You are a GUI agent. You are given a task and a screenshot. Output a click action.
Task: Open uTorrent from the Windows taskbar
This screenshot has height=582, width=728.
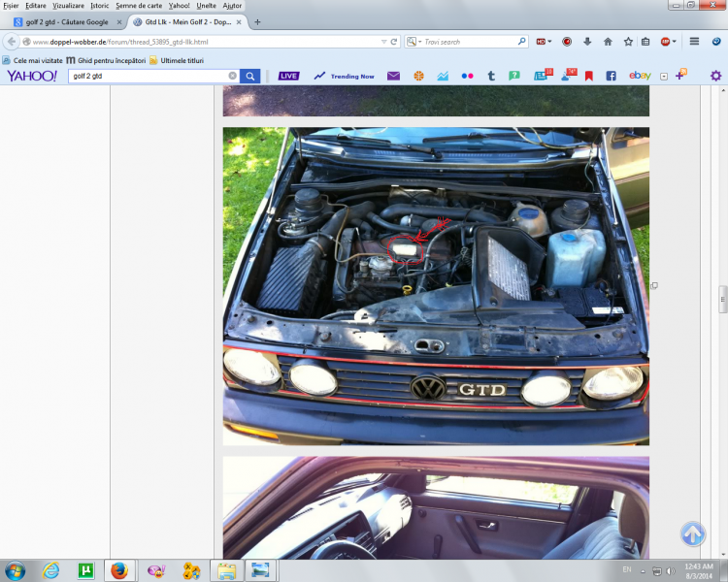coord(85,570)
